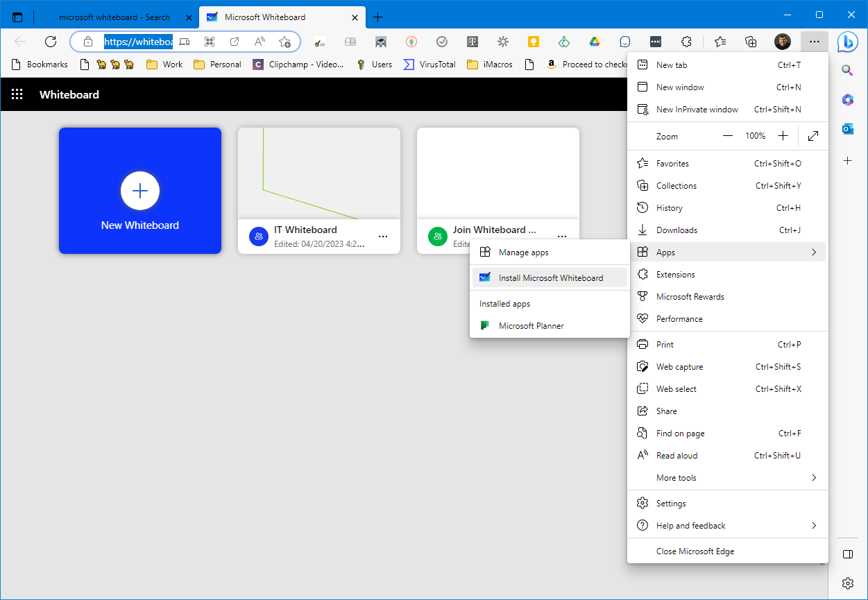Choose Manage apps from submenu
The image size is (868, 600).
tap(523, 252)
